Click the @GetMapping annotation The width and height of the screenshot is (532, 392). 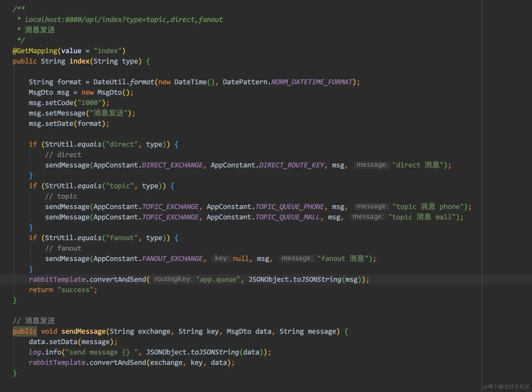click(35, 51)
